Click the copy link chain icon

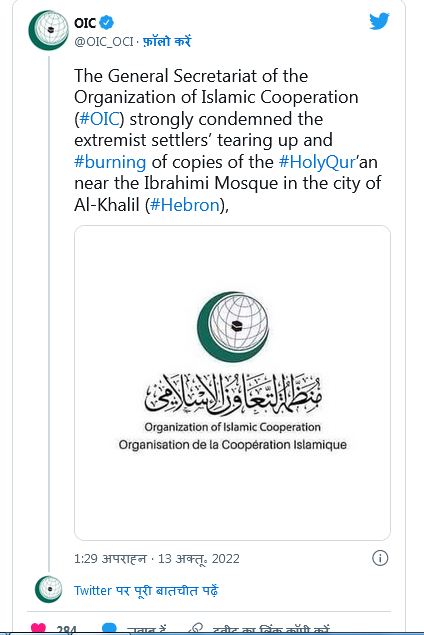click(196, 629)
